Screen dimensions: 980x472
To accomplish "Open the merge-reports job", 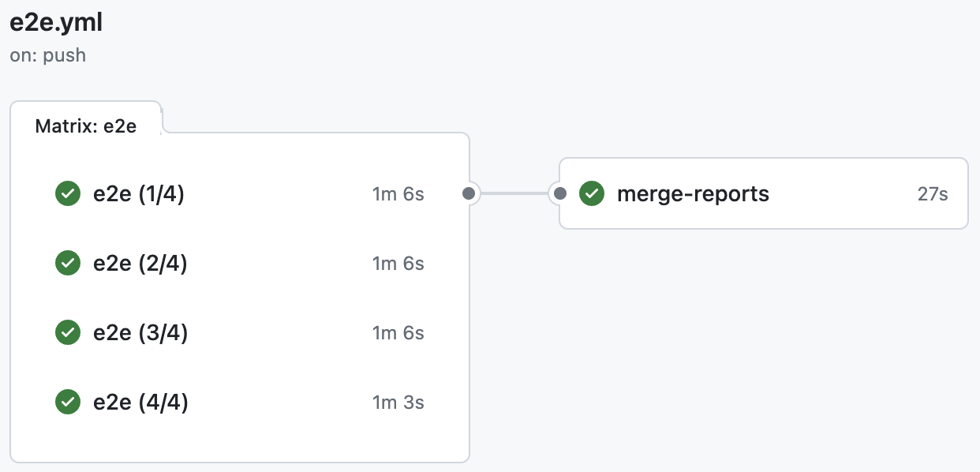I will click(693, 193).
